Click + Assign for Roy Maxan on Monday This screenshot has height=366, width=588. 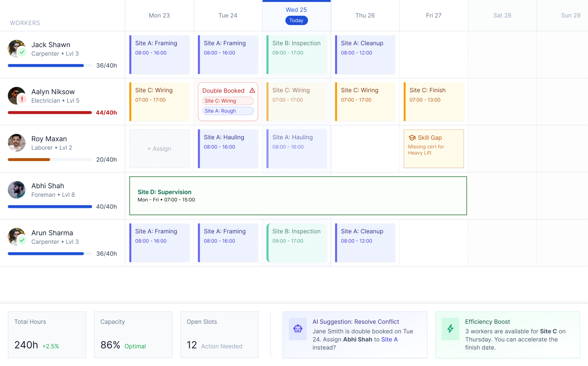(x=159, y=149)
